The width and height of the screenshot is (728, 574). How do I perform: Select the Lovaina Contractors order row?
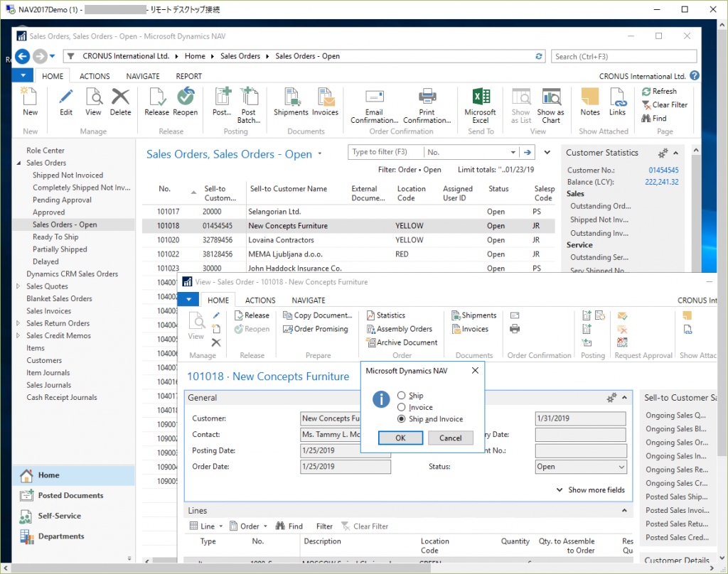point(348,240)
